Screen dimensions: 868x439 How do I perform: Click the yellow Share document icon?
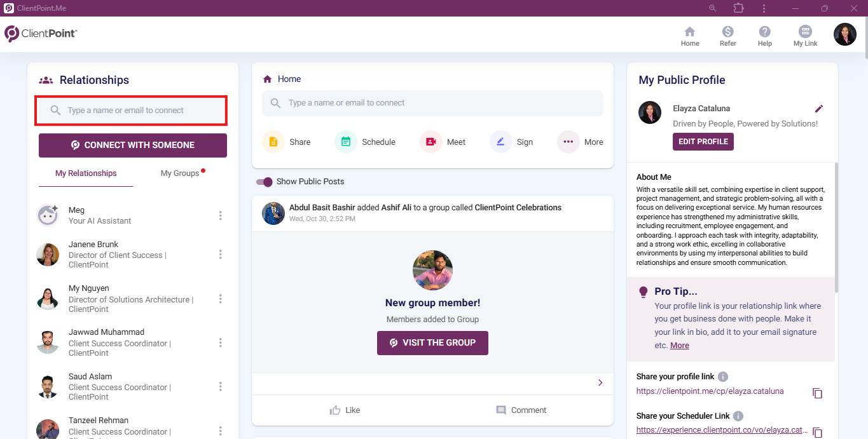coord(273,142)
